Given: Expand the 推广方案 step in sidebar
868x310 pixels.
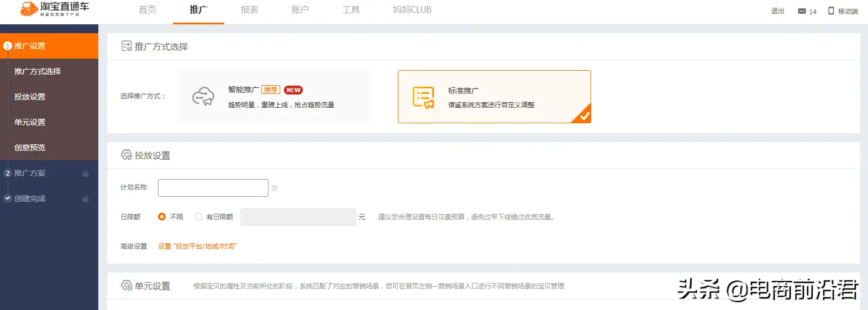Looking at the screenshot, I should click(30, 174).
